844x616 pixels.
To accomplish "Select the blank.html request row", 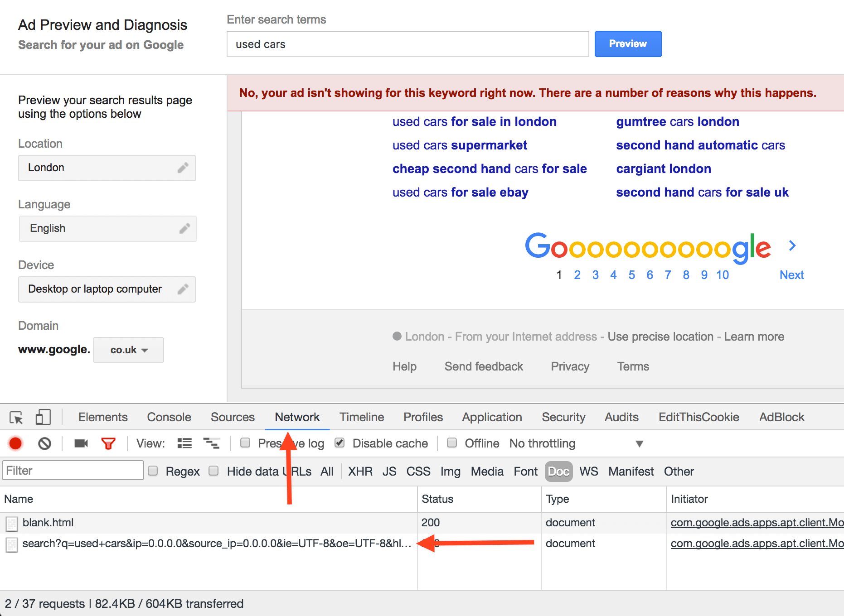I will (422, 523).
